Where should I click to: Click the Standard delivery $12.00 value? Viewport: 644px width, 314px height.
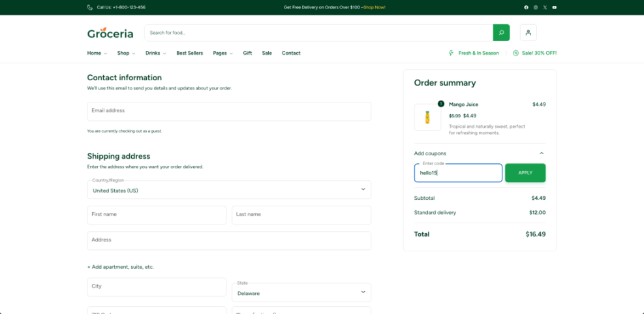pos(537,212)
